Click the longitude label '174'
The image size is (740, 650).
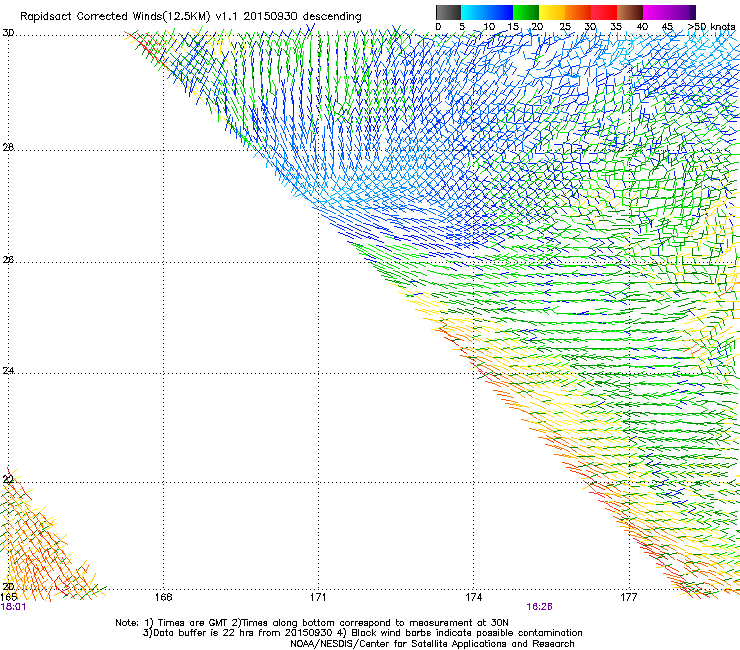pyautogui.click(x=473, y=597)
